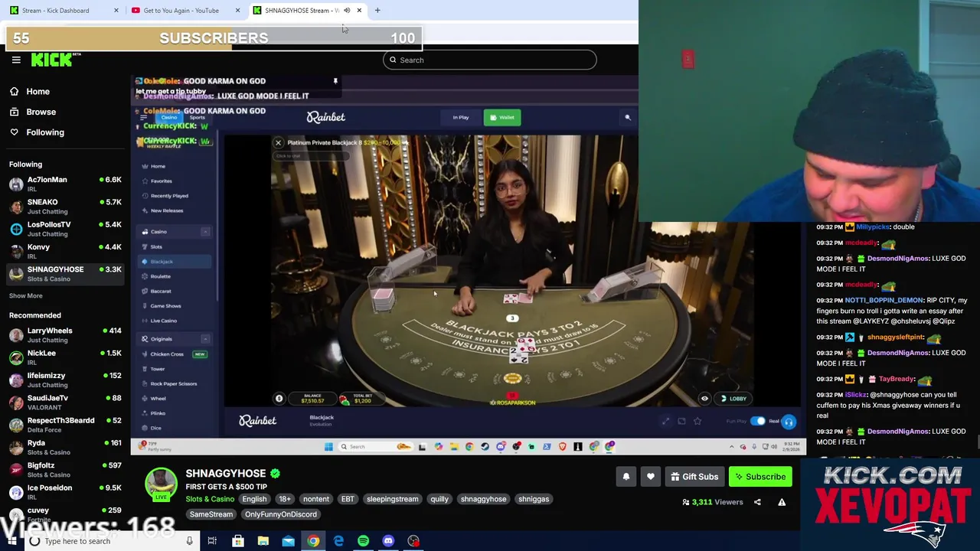Click the Chrome icon in the taskbar
980x551 pixels.
pyautogui.click(x=313, y=541)
